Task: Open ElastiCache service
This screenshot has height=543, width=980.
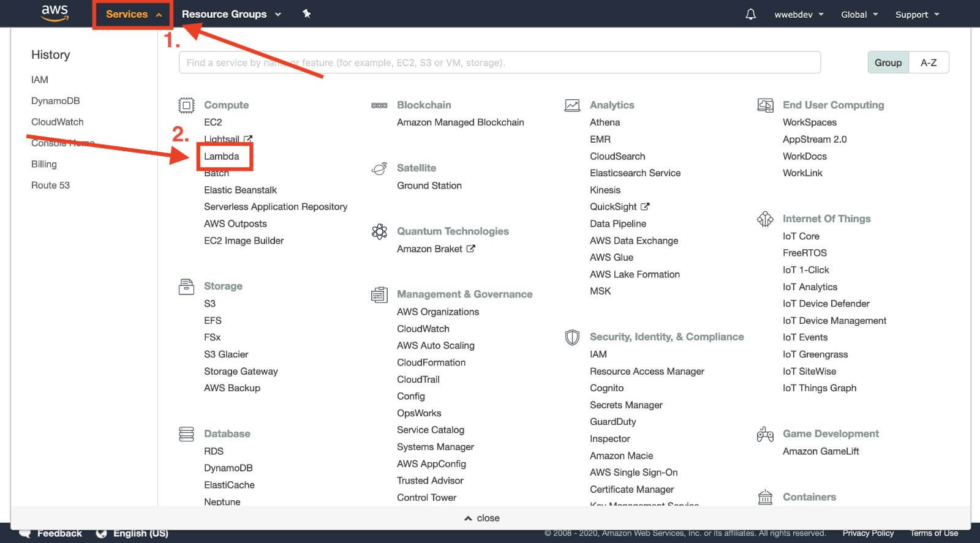Action: tap(229, 485)
